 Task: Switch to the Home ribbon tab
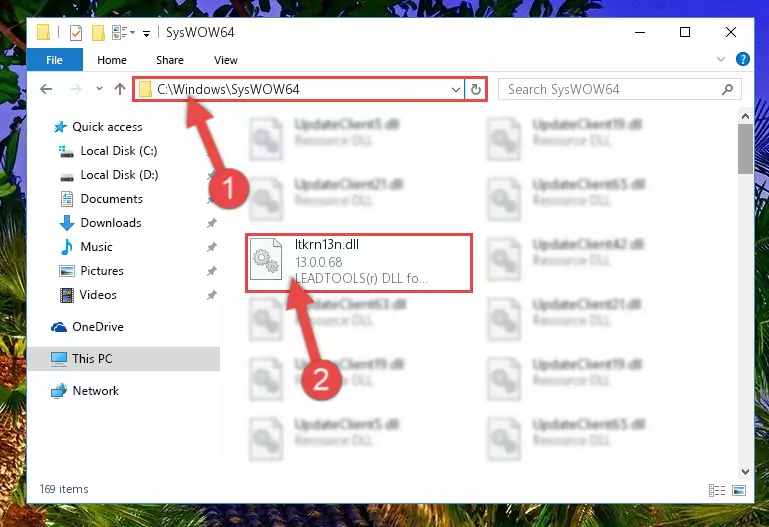tap(112, 60)
